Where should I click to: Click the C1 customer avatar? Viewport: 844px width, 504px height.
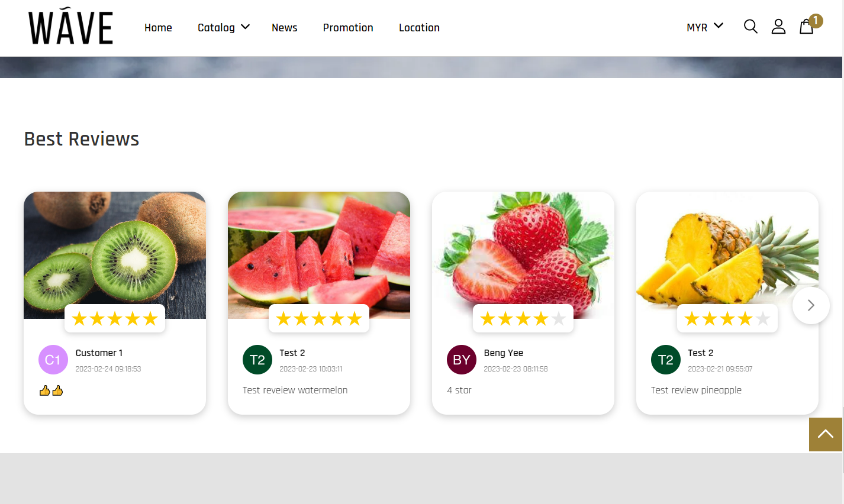[53, 360]
